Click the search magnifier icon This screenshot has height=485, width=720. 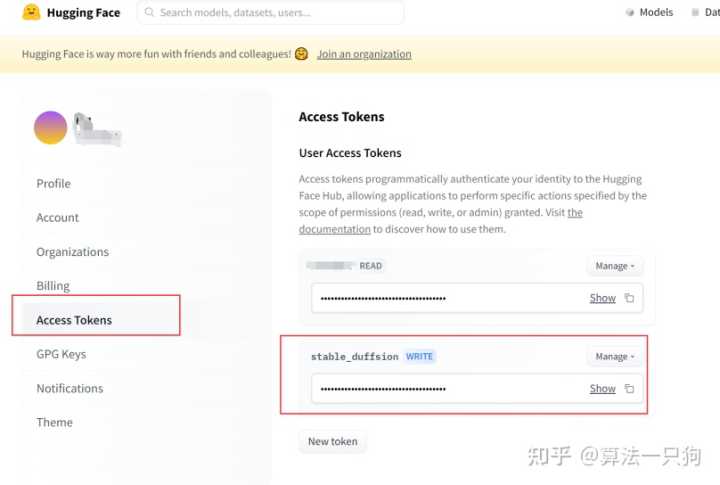[149, 13]
